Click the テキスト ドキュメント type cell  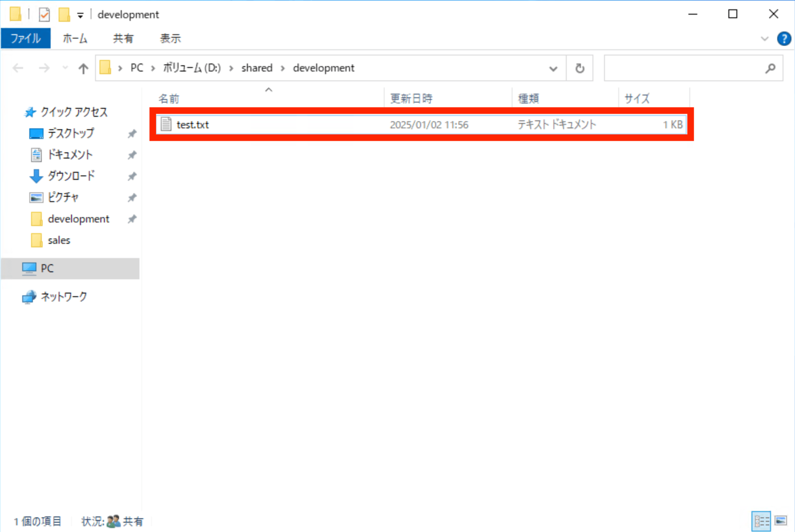(556, 125)
